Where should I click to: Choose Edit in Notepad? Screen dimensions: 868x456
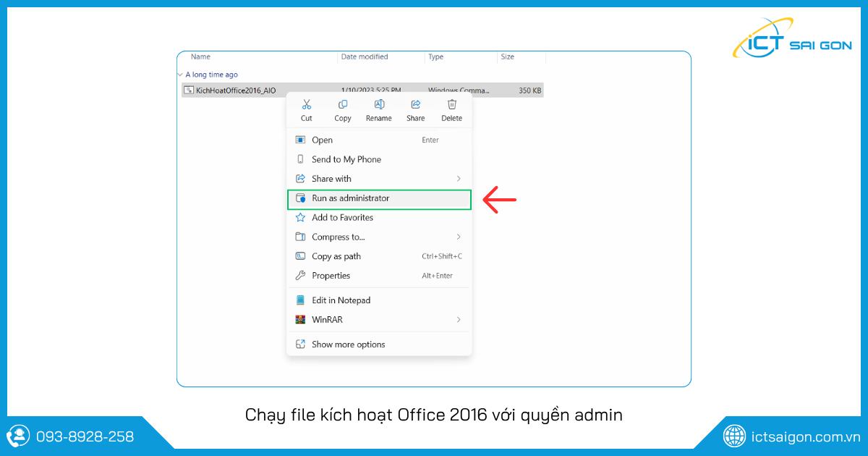379,300
